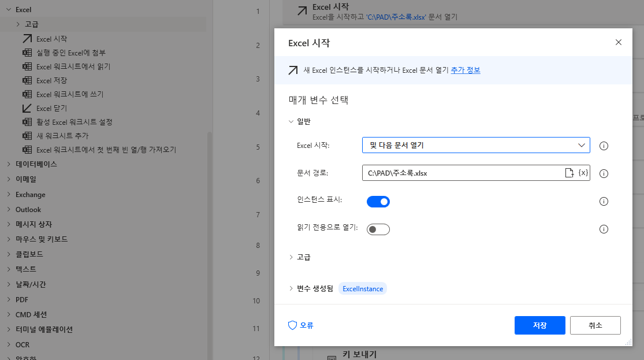The image size is (644, 360).
Task: Expand the 날짜/시간 action group
Action: click(x=9, y=284)
